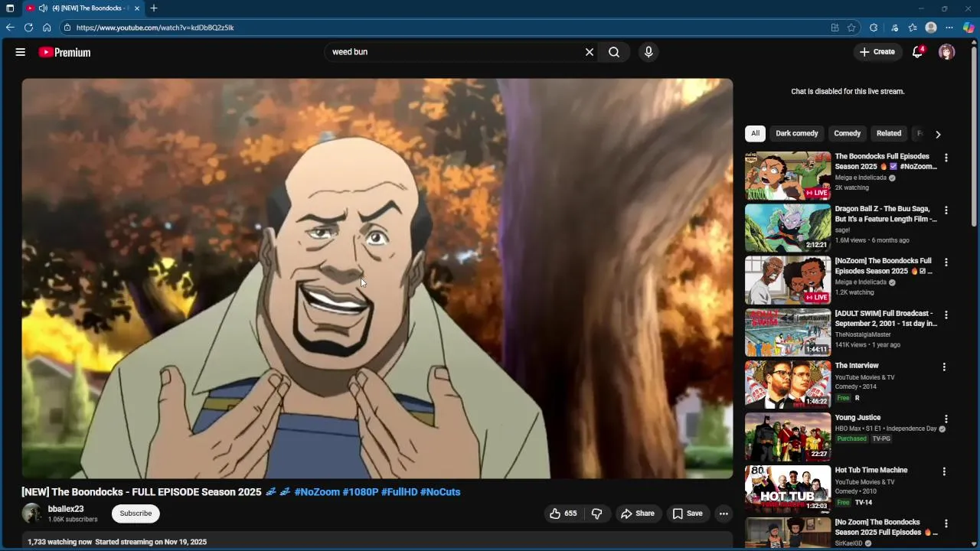This screenshot has width=980, height=551.
Task: Open more actions ellipsis below video
Action: click(x=724, y=514)
